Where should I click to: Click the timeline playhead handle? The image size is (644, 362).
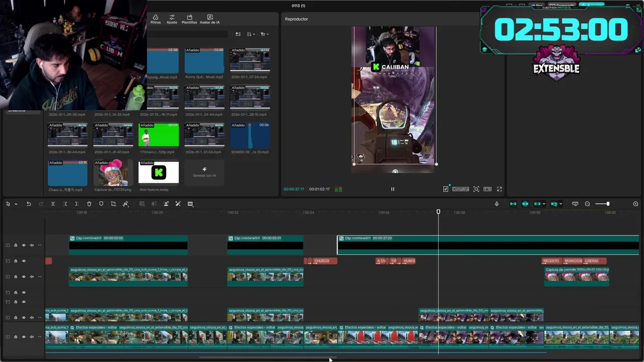point(438,212)
